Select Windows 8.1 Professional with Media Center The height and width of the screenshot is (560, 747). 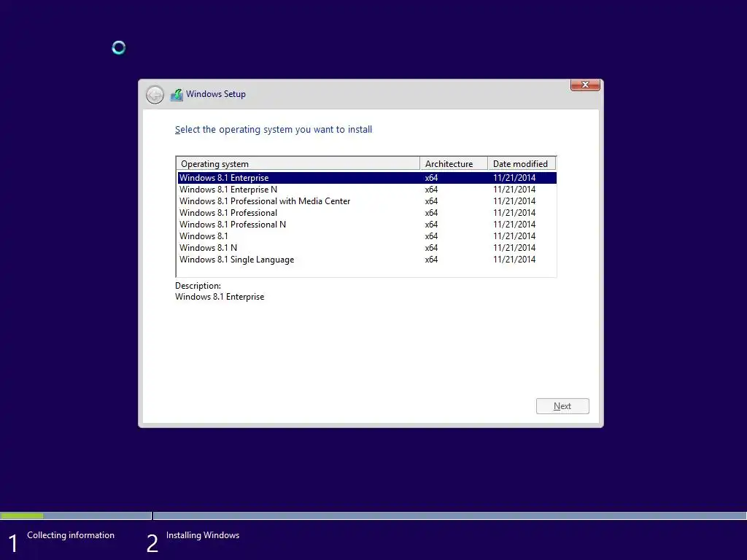(367, 201)
